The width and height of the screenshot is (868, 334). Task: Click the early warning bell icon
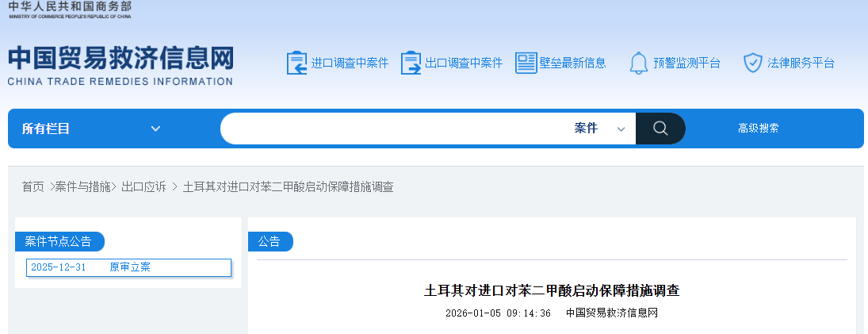pos(639,63)
